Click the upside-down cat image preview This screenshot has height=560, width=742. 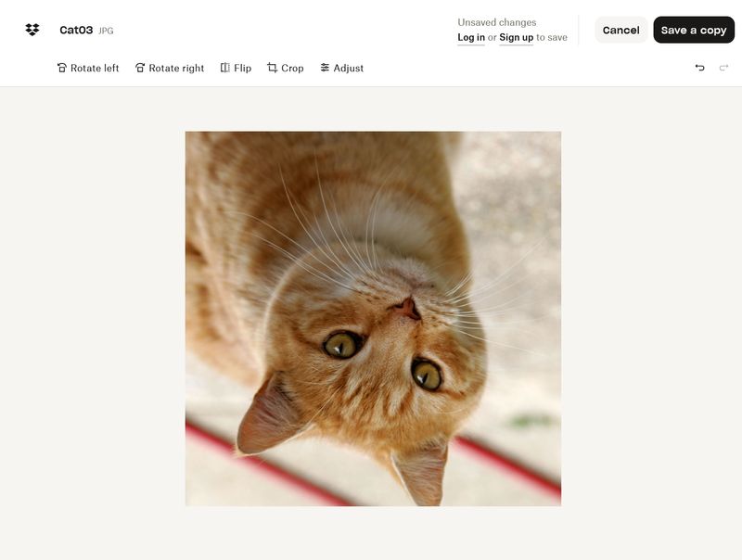[x=373, y=319]
